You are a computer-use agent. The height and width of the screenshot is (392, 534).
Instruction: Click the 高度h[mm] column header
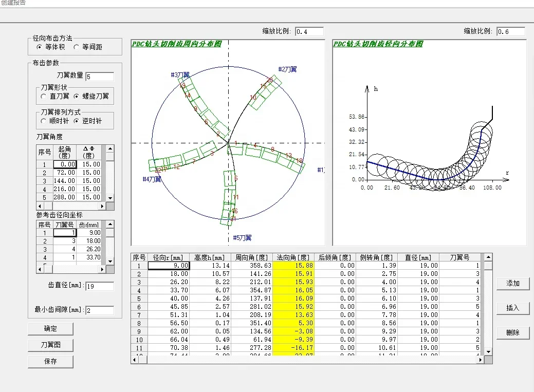tap(210, 257)
